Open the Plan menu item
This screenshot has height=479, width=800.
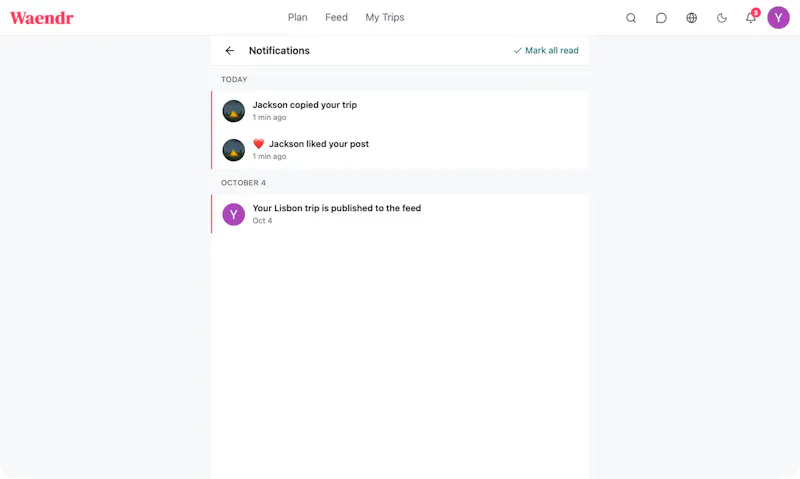click(x=297, y=17)
